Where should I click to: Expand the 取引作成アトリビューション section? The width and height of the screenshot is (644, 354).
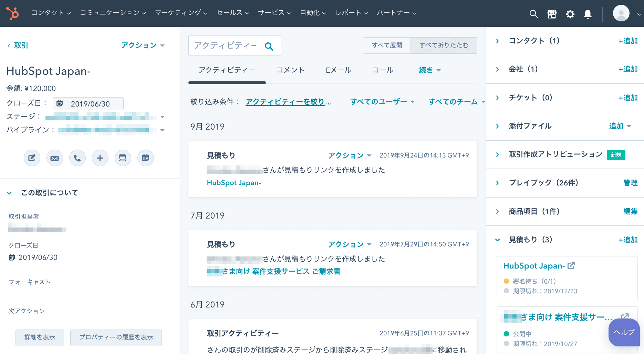[497, 155]
